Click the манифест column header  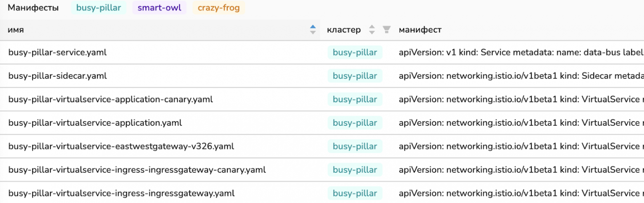coord(420,30)
